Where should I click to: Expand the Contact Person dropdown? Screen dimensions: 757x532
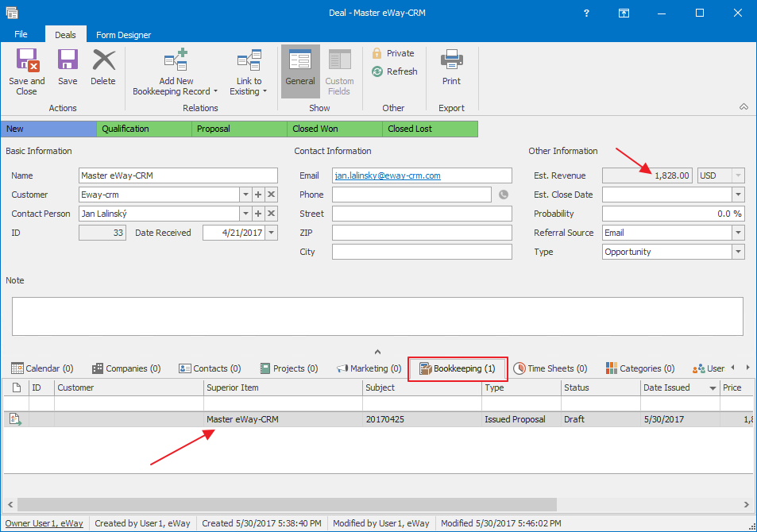(x=245, y=214)
